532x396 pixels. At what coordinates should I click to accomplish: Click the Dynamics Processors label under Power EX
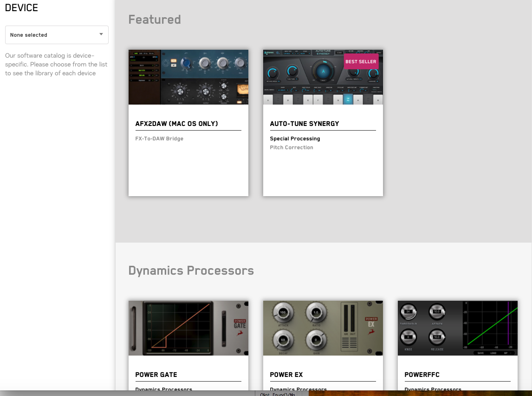298,389
